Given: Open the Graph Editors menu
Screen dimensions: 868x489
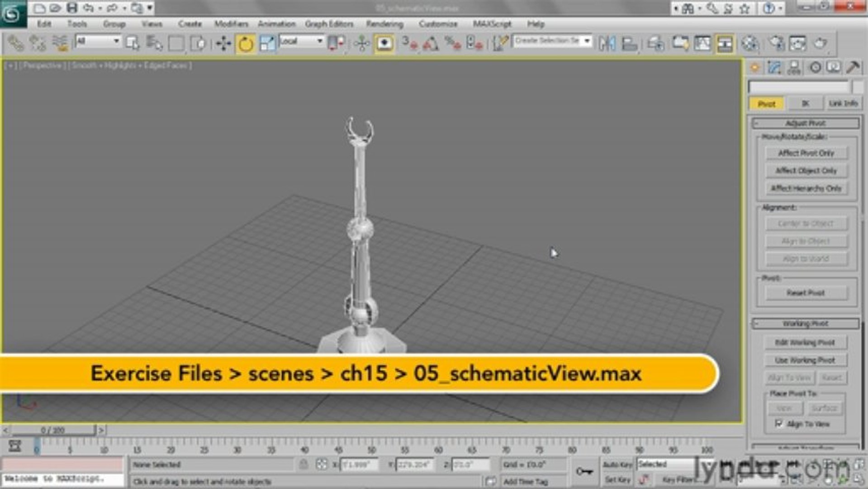Looking at the screenshot, I should (329, 24).
